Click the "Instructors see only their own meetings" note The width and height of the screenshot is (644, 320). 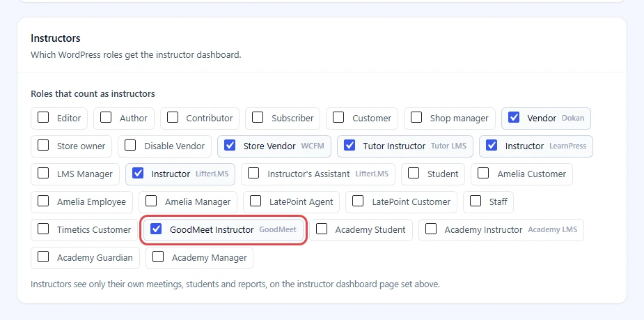(x=235, y=284)
